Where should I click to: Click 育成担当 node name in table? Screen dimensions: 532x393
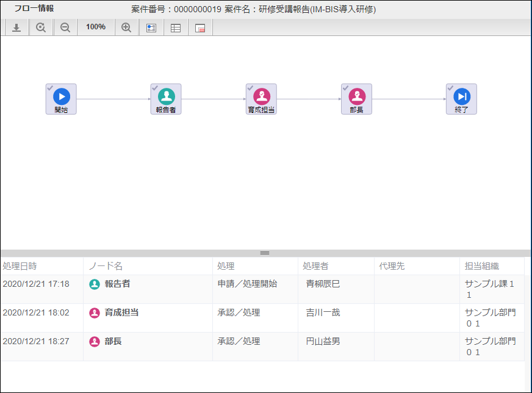(x=121, y=312)
